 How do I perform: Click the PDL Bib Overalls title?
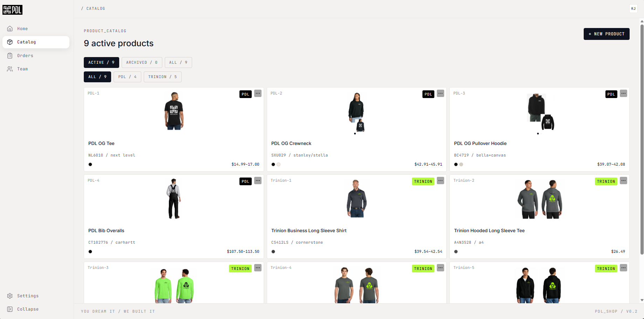(106, 230)
